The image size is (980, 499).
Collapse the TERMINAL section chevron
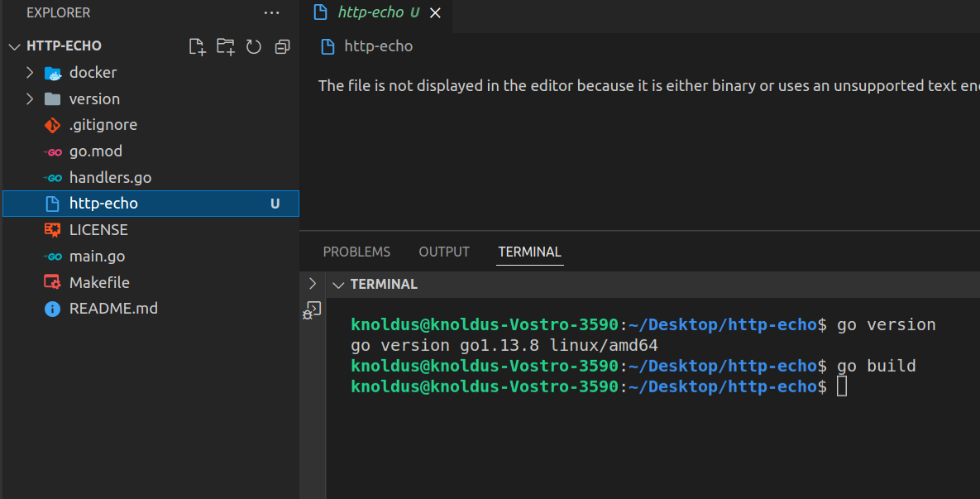[x=337, y=285]
